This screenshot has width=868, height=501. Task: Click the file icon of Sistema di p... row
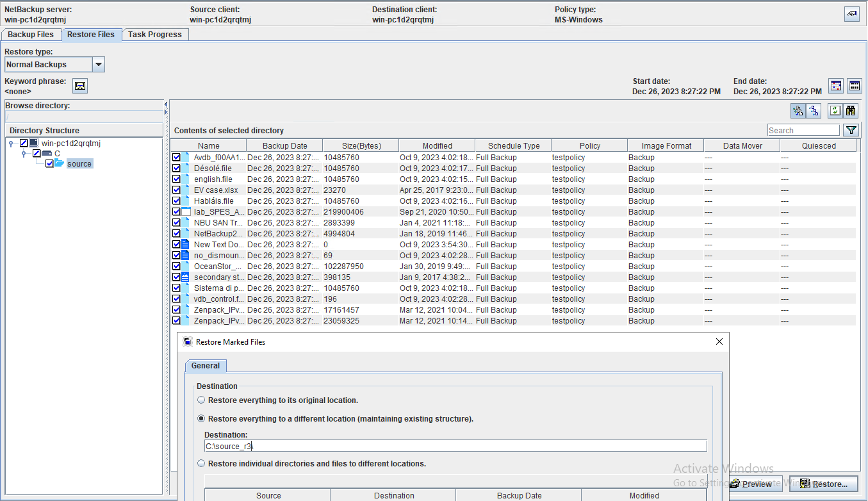(186, 288)
